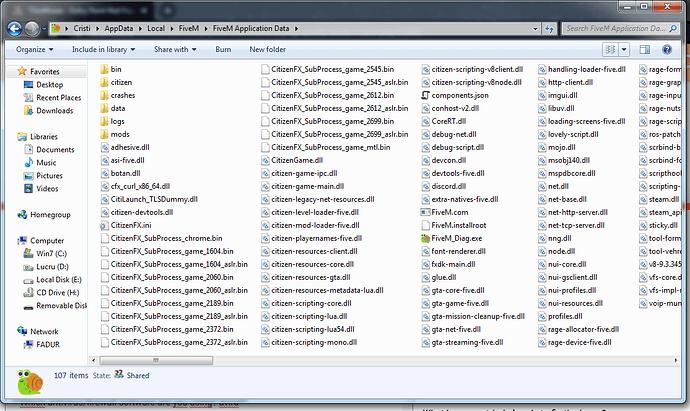Click the search magnifier icon
Screen dimensions: 690x411
click(x=672, y=29)
